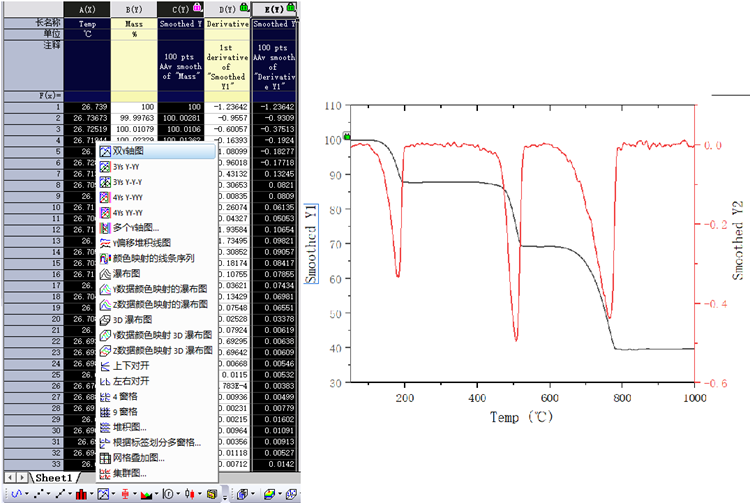Click the green lock icon on column D(Y)
Image resolution: width=750 pixels, height=503 pixels.
pos(244,8)
